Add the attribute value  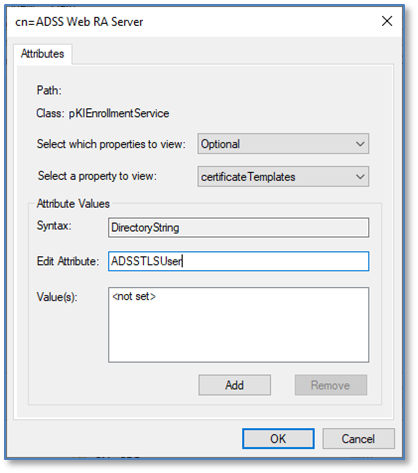[234, 385]
